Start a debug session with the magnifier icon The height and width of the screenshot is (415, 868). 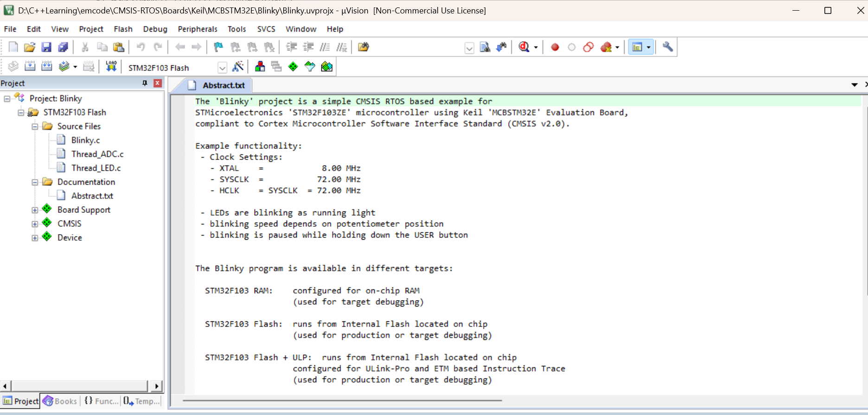coord(524,47)
